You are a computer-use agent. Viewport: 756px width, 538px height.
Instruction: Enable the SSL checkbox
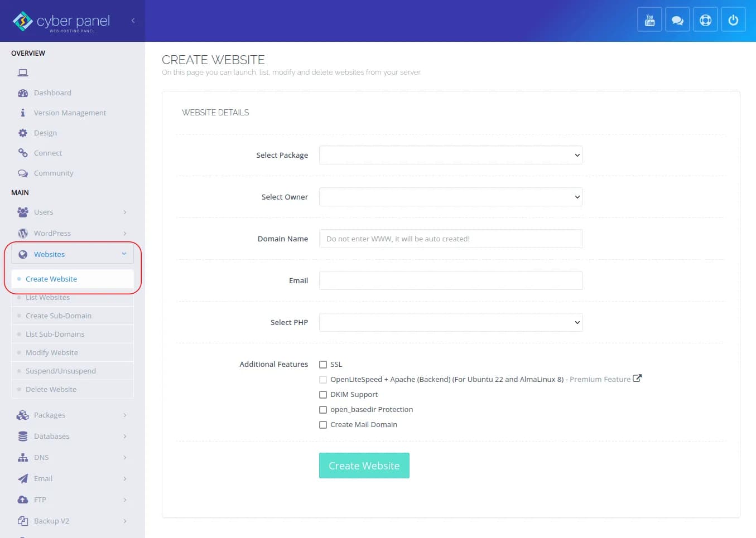323,365
